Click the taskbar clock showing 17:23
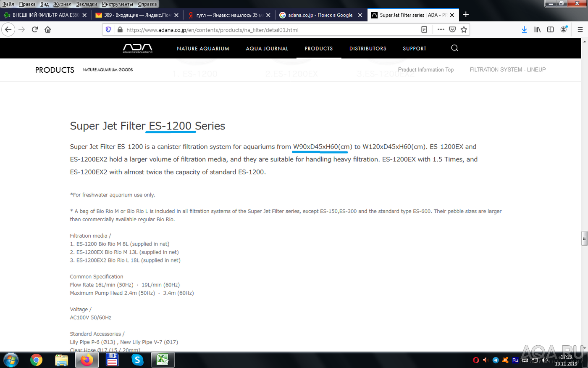Screen dimensions: 588x368 (x=566, y=360)
